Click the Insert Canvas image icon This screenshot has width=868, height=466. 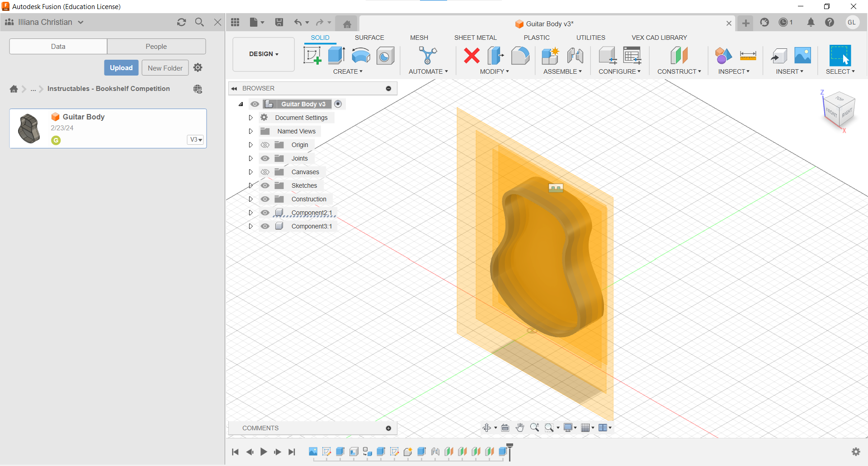[802, 56]
